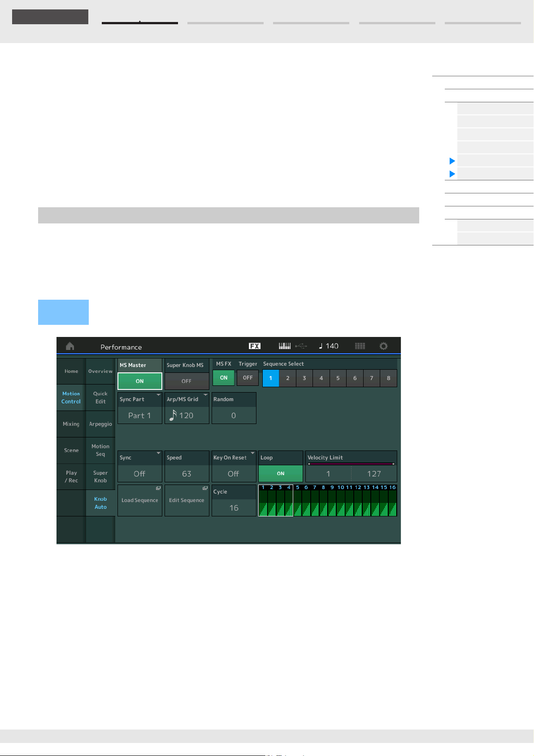Switch to the Home tab

71,371
